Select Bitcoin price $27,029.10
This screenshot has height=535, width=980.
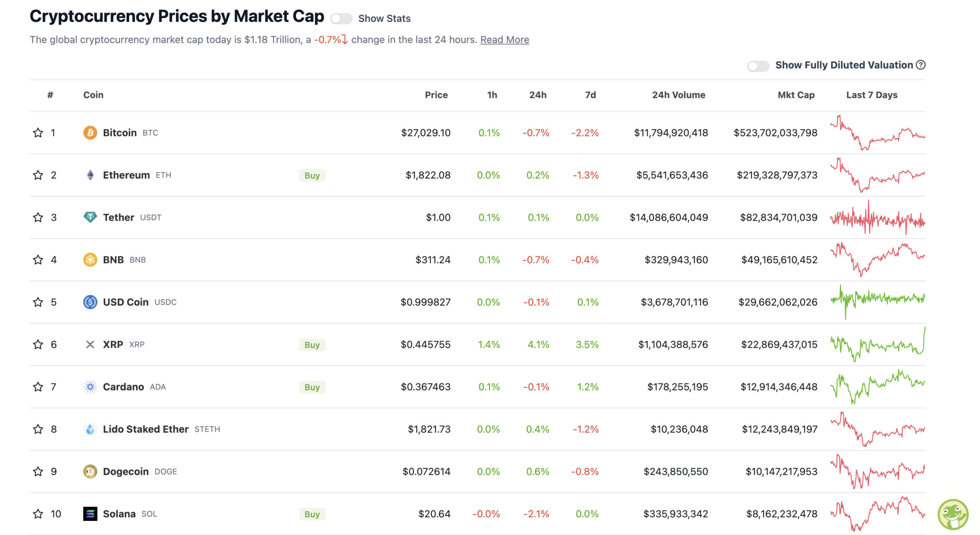[x=426, y=133]
